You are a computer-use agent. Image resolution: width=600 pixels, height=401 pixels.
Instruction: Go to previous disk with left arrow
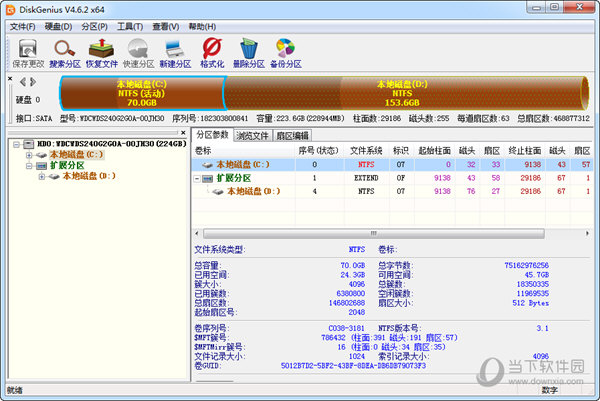[23, 82]
